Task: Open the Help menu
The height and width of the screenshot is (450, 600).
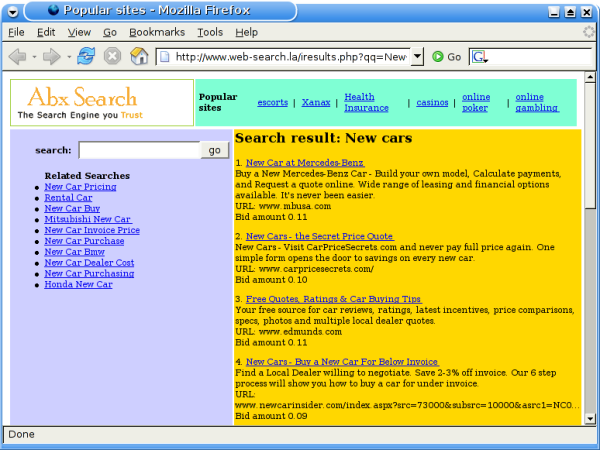Action: (246, 32)
